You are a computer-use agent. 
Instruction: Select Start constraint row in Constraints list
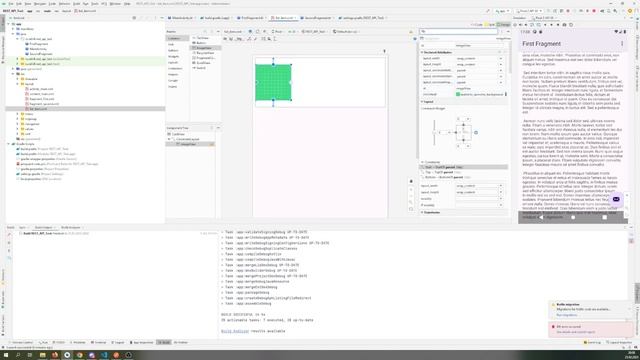tap(464, 167)
